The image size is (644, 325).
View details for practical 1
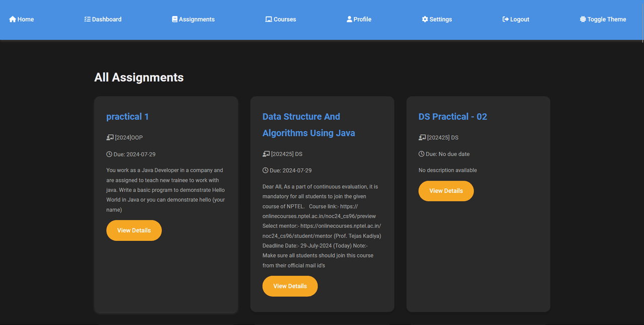[x=134, y=230]
